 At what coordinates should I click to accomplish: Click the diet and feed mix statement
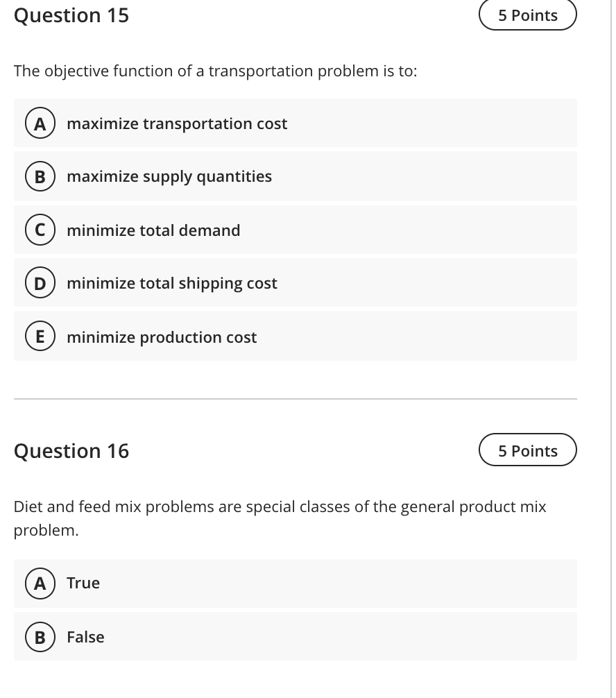coord(280,518)
